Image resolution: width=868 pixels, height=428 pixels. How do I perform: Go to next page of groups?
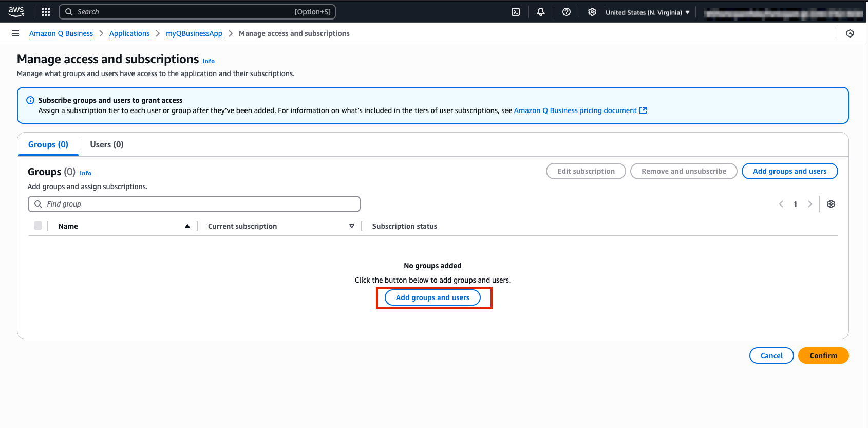point(810,204)
